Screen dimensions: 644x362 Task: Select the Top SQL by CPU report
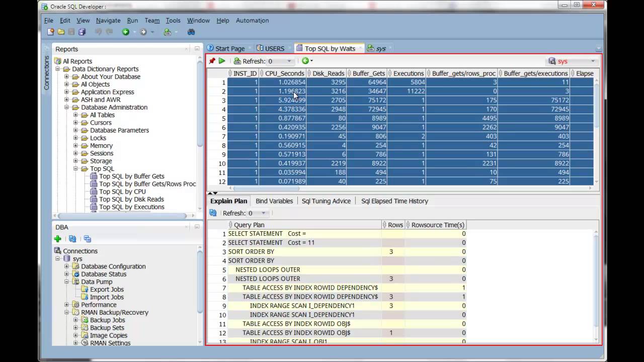tap(122, 192)
